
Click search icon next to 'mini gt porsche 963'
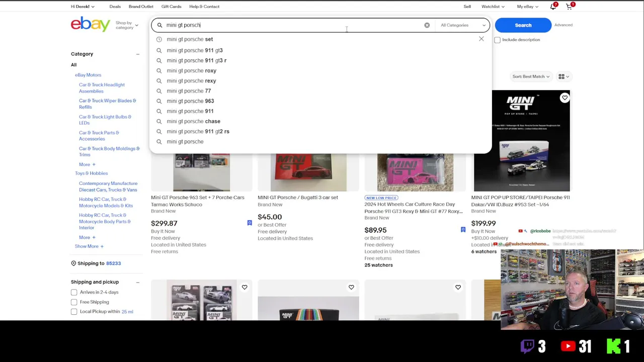point(159,101)
